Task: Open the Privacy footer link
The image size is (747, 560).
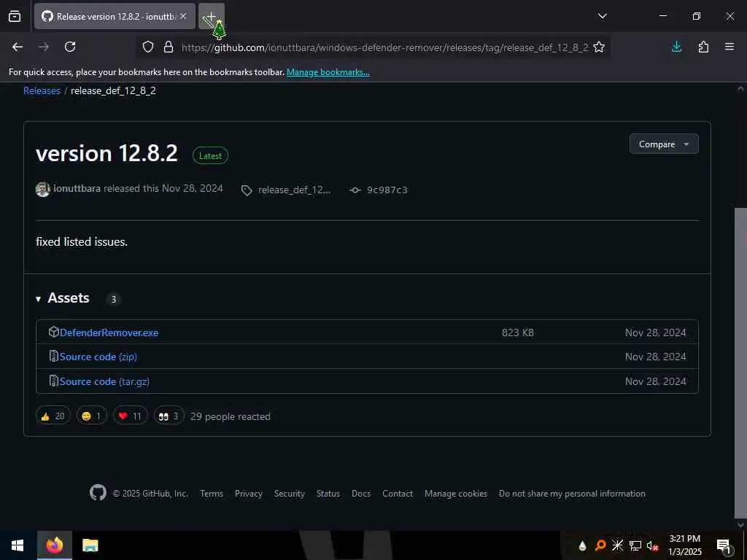Action: (x=248, y=494)
